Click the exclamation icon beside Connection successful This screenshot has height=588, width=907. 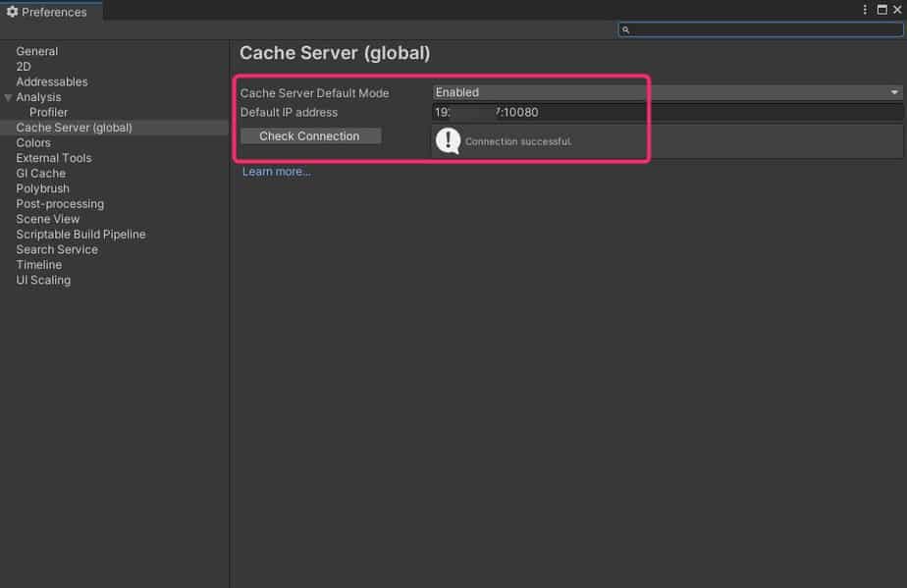coord(449,140)
